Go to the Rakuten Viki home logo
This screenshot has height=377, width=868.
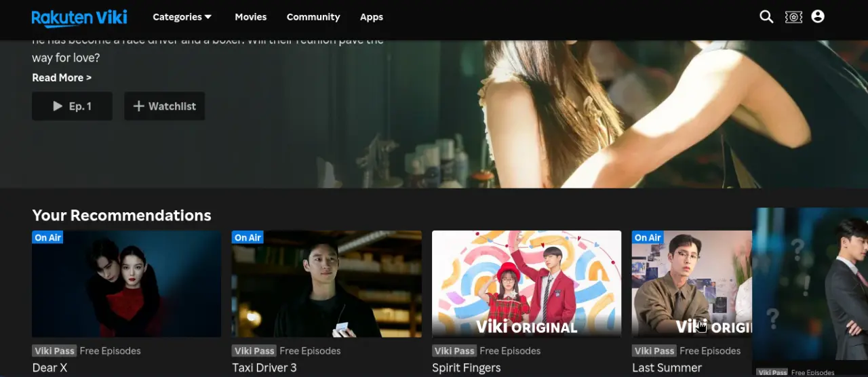pyautogui.click(x=79, y=17)
